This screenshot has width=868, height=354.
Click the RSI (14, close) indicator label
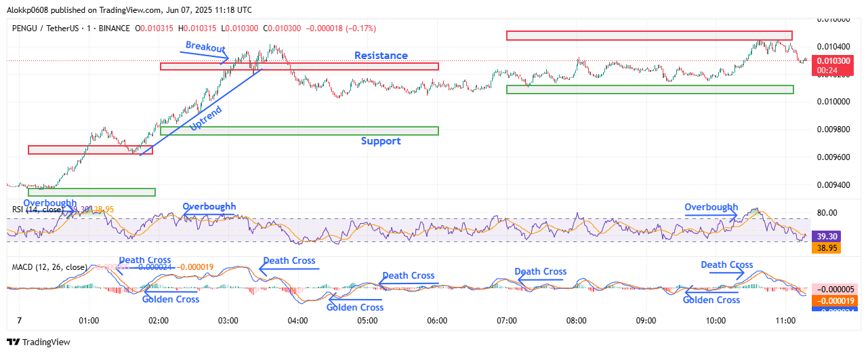click(38, 210)
